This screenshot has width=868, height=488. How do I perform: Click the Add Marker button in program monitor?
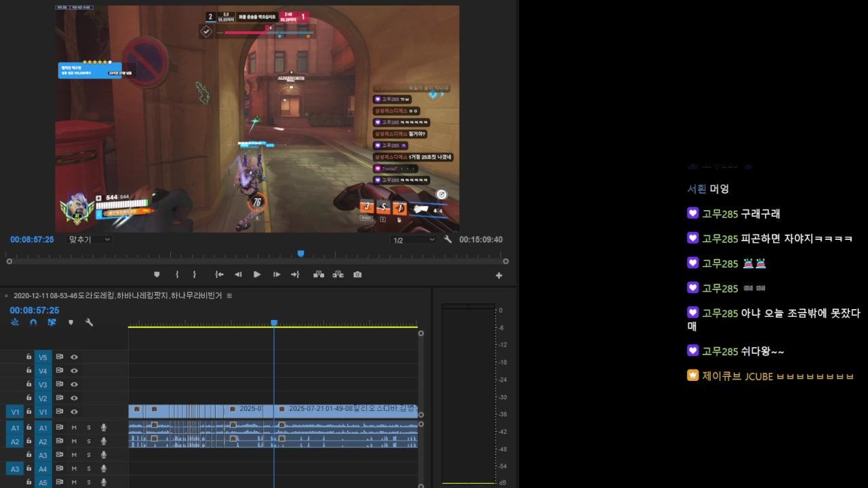[x=157, y=274]
